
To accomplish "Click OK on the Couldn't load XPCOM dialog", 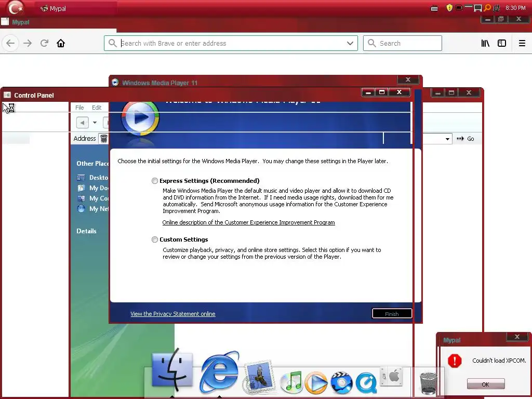I will (x=486, y=384).
